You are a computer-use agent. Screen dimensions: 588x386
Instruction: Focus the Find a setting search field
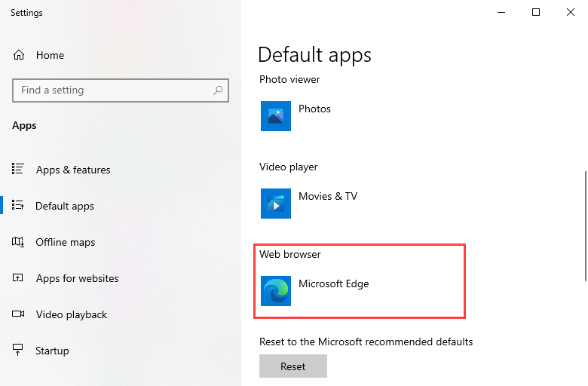[x=113, y=90]
